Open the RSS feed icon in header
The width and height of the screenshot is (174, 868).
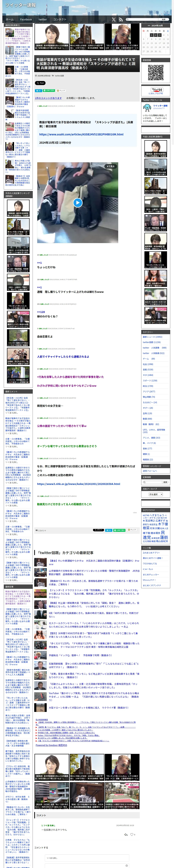click(x=121, y=20)
